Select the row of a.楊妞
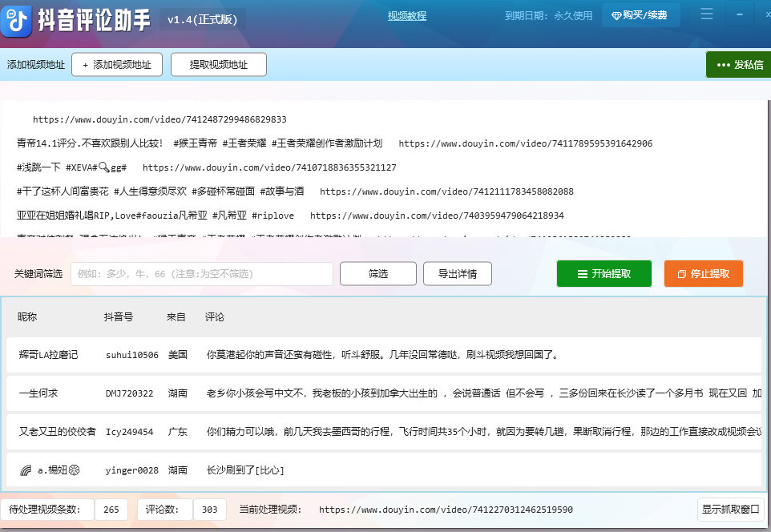Viewport: 771px width, 532px height. 384,470
